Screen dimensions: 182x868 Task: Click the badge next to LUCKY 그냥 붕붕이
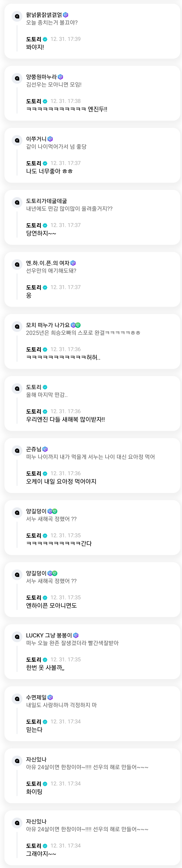click(x=76, y=635)
